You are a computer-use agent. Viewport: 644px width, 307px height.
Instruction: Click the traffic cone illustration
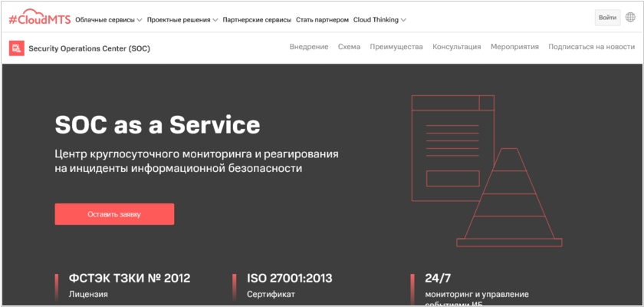click(x=509, y=197)
